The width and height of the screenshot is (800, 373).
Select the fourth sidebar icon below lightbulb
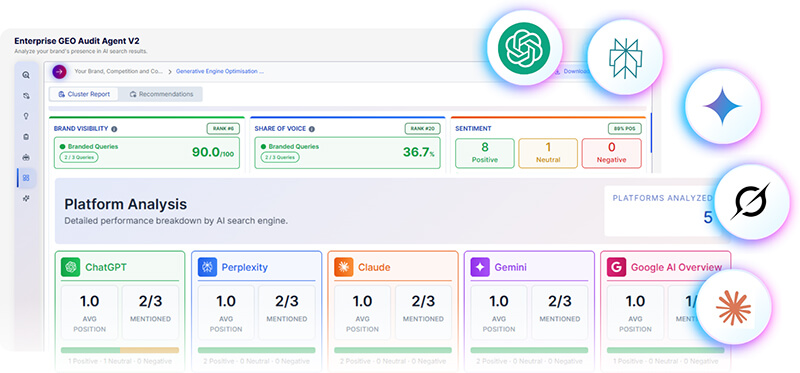tap(26, 137)
